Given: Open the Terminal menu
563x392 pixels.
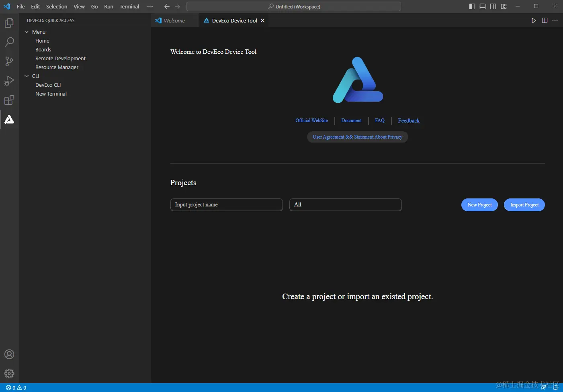Looking at the screenshot, I should click(x=129, y=6).
